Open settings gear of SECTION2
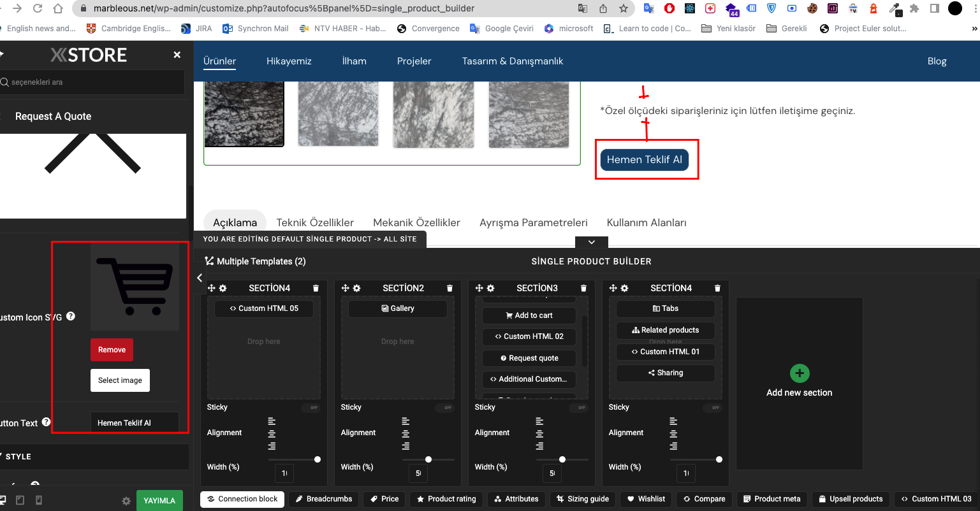Screen dimensions: 980x511 click(x=357, y=288)
